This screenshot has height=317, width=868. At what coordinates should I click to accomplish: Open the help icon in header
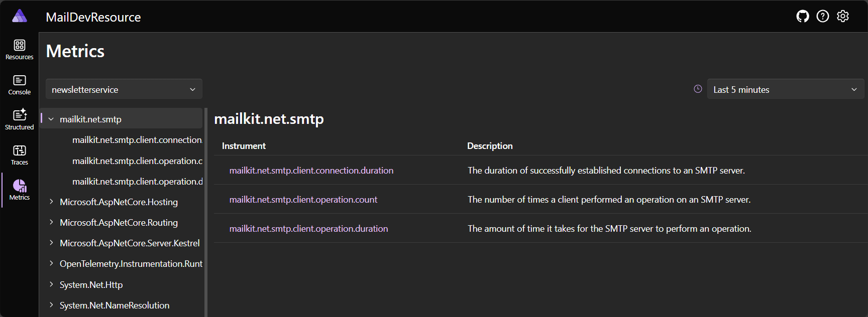(x=823, y=17)
